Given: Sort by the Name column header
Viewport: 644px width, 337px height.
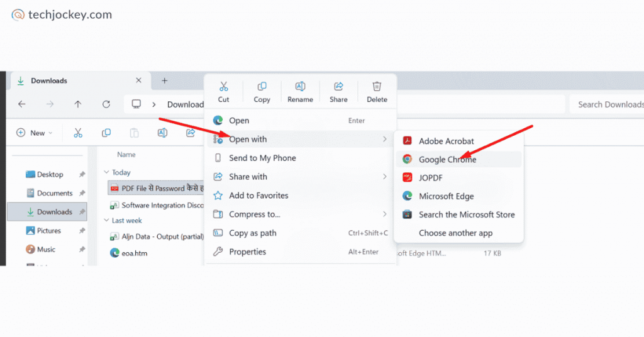Looking at the screenshot, I should [x=126, y=155].
